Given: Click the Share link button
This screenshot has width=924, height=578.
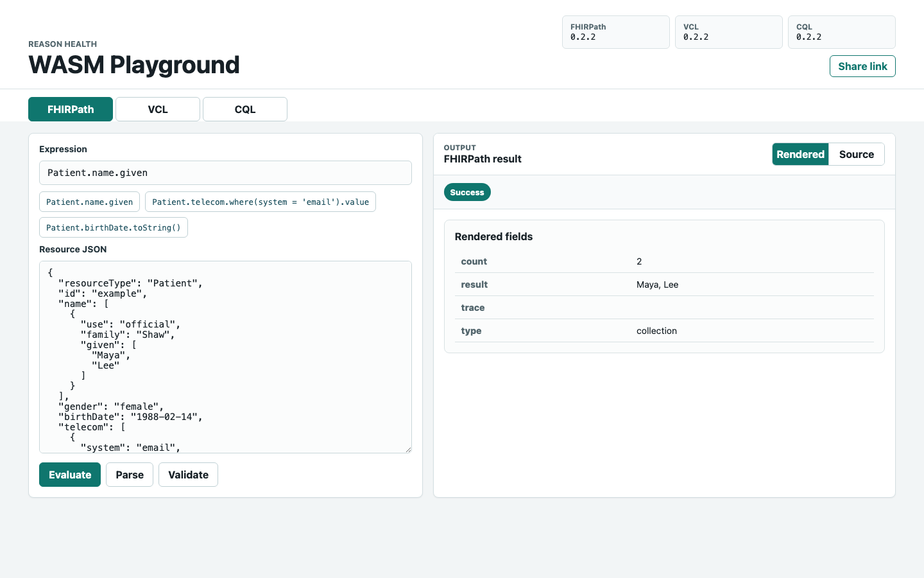Looking at the screenshot, I should click(x=862, y=66).
